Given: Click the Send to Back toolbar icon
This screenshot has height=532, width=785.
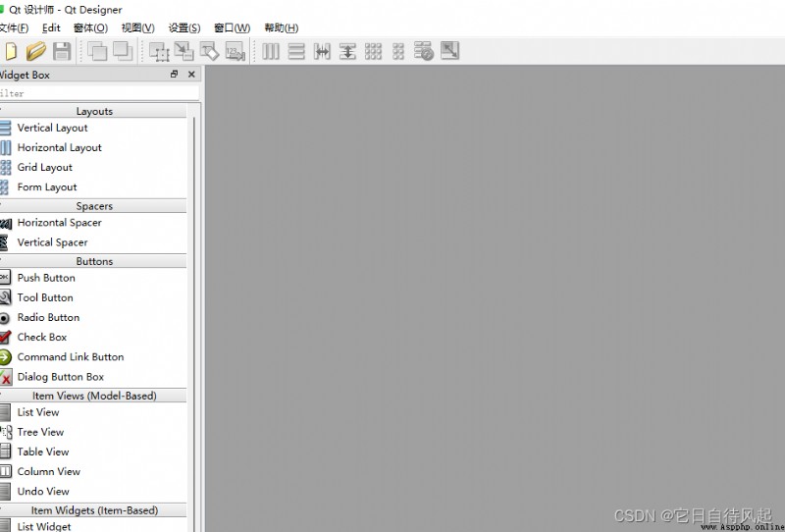Looking at the screenshot, I should click(x=96, y=51).
